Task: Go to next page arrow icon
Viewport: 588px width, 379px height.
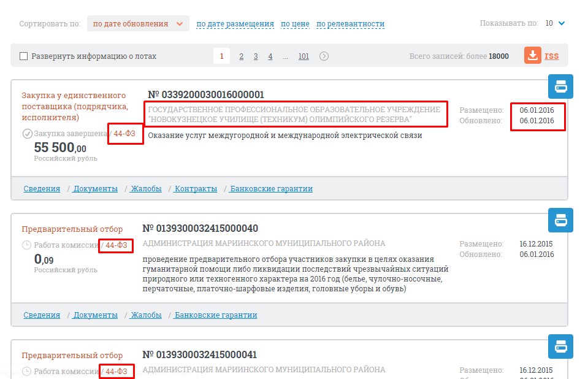Action: (x=324, y=56)
